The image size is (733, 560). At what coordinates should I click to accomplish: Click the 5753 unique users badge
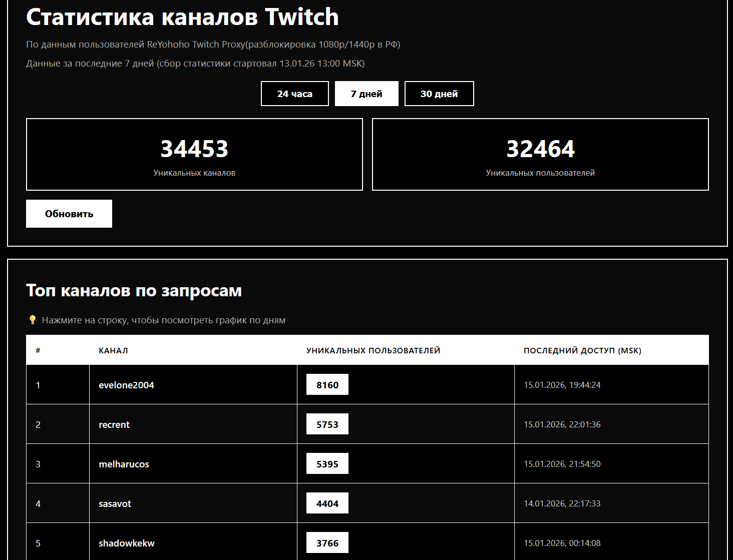(327, 424)
